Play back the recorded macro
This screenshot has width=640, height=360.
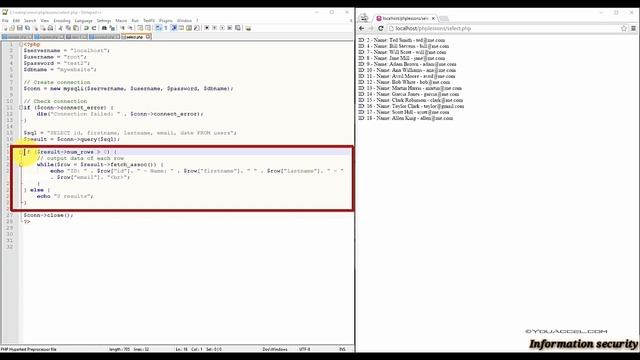coord(222,28)
